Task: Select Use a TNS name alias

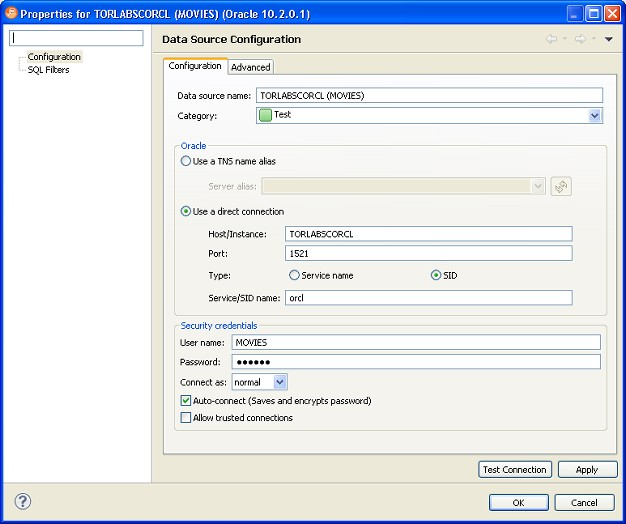Action: [186, 161]
